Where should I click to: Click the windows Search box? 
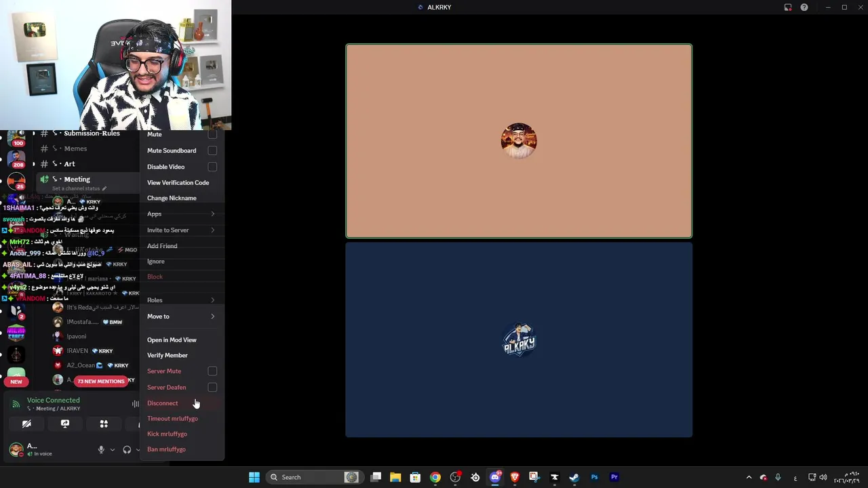(314, 477)
